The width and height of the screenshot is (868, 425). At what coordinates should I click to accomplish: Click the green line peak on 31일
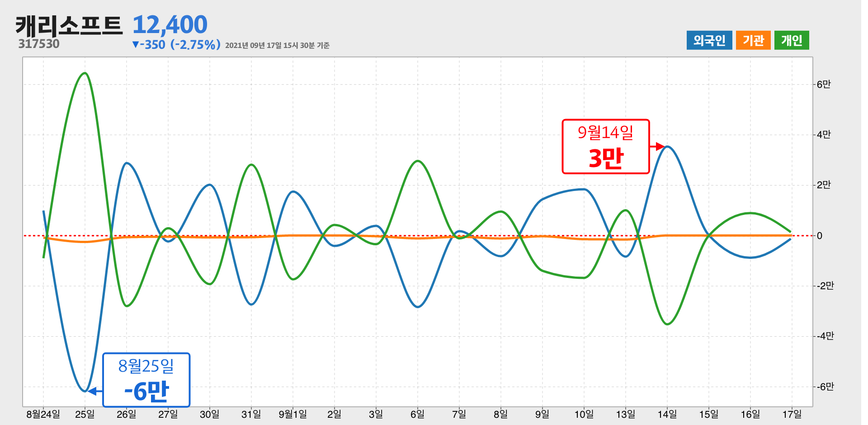point(251,165)
